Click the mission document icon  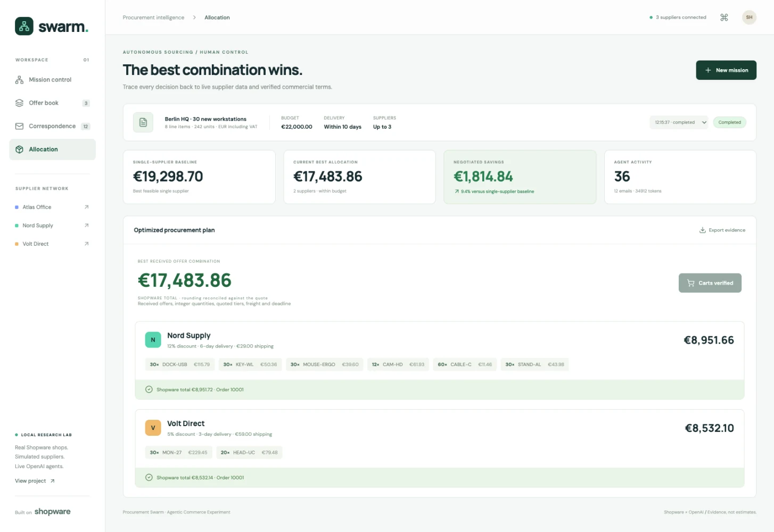pyautogui.click(x=143, y=122)
